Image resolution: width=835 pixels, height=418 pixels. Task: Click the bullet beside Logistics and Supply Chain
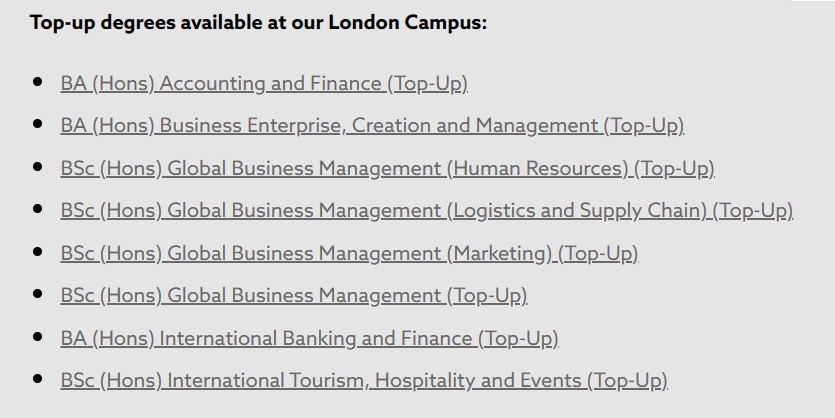(38, 209)
